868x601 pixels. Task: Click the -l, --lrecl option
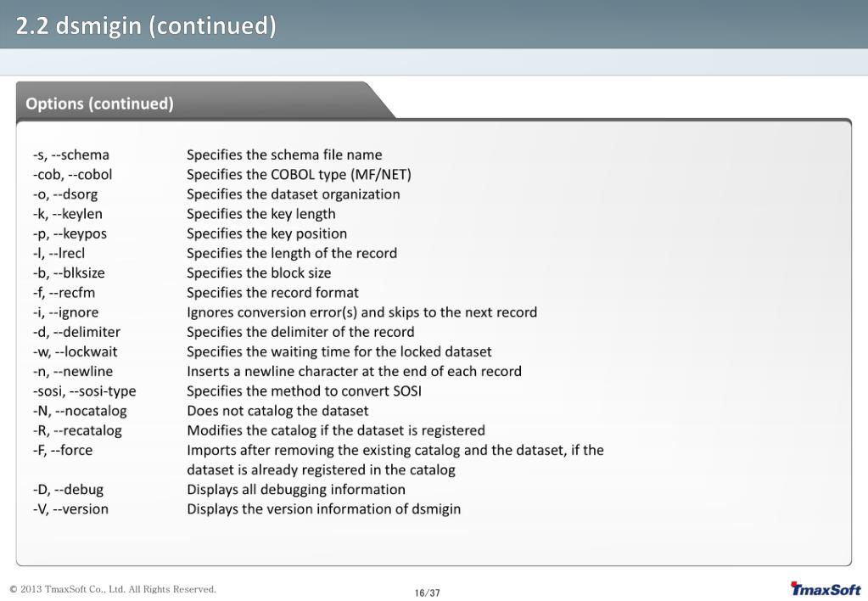[59, 253]
